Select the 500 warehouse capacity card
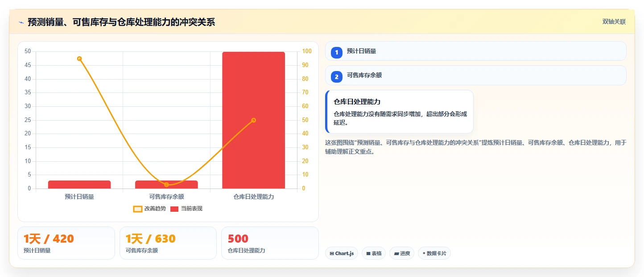Viewport: 644px width, 277px height. (x=270, y=243)
